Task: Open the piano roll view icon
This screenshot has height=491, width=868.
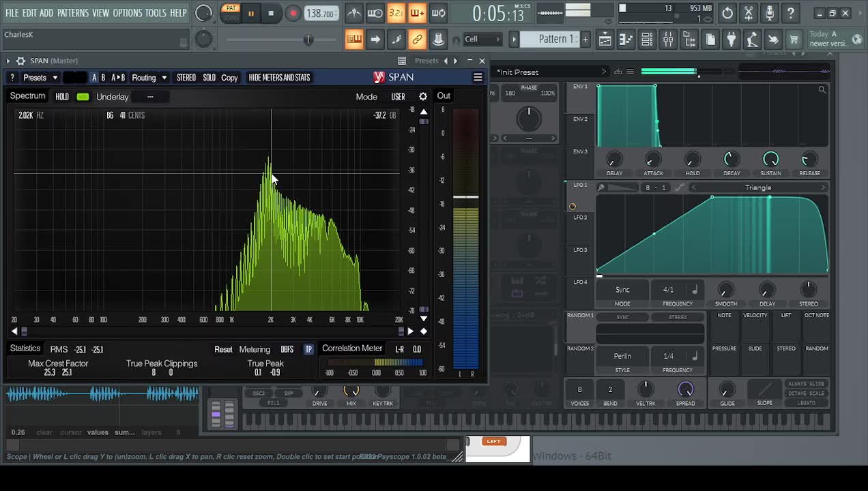Action: coord(626,39)
